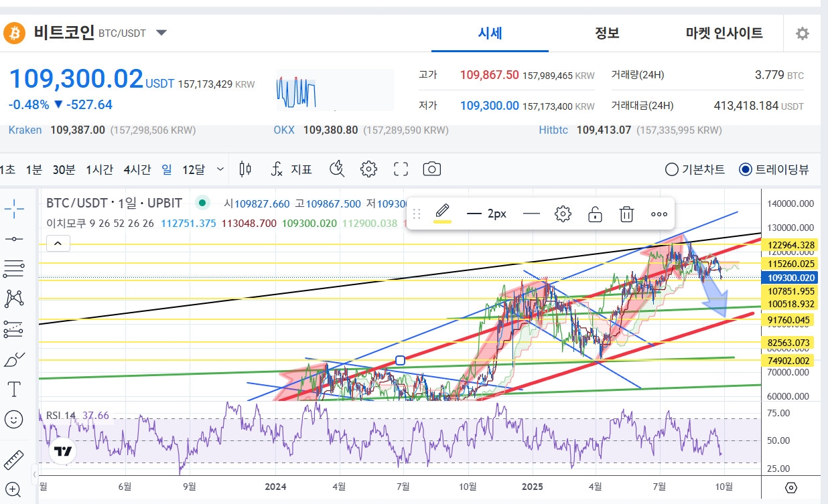This screenshot has width=828, height=504.
Task: Click the 지표 indicators button
Action: click(291, 169)
